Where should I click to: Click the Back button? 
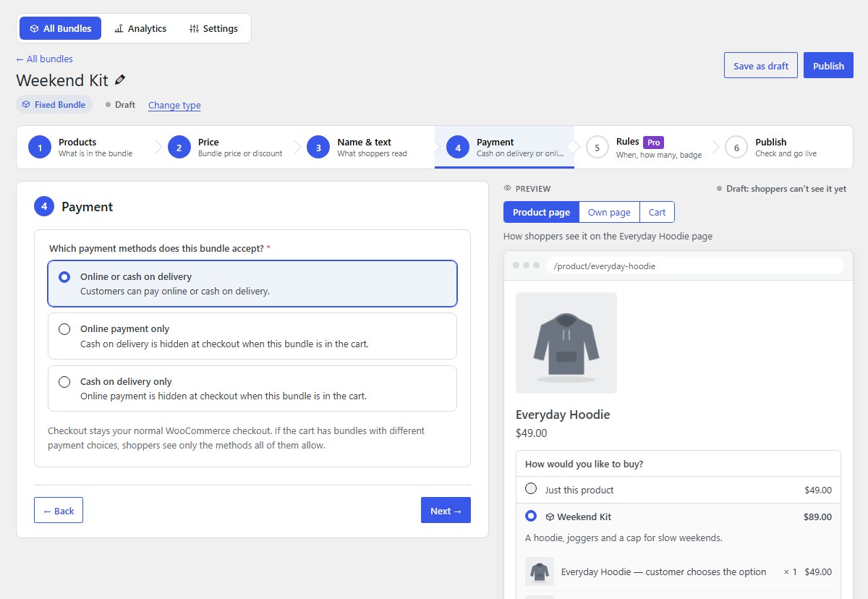tap(59, 510)
